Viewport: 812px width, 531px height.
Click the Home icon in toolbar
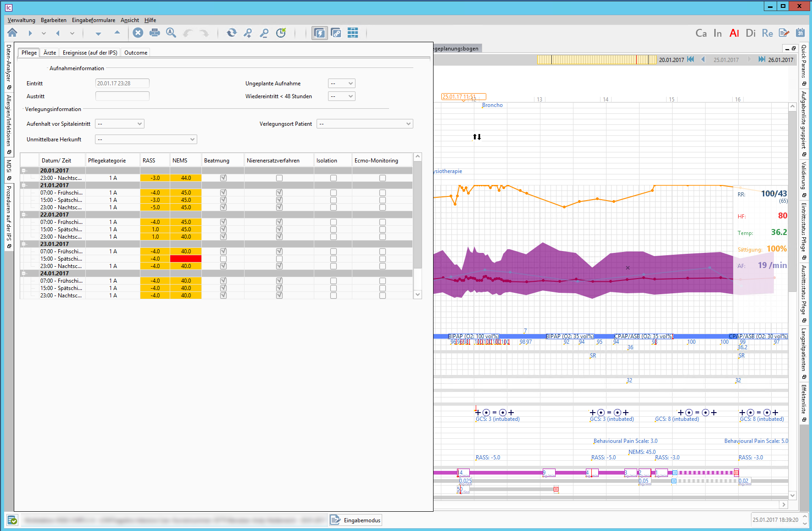[x=12, y=33]
